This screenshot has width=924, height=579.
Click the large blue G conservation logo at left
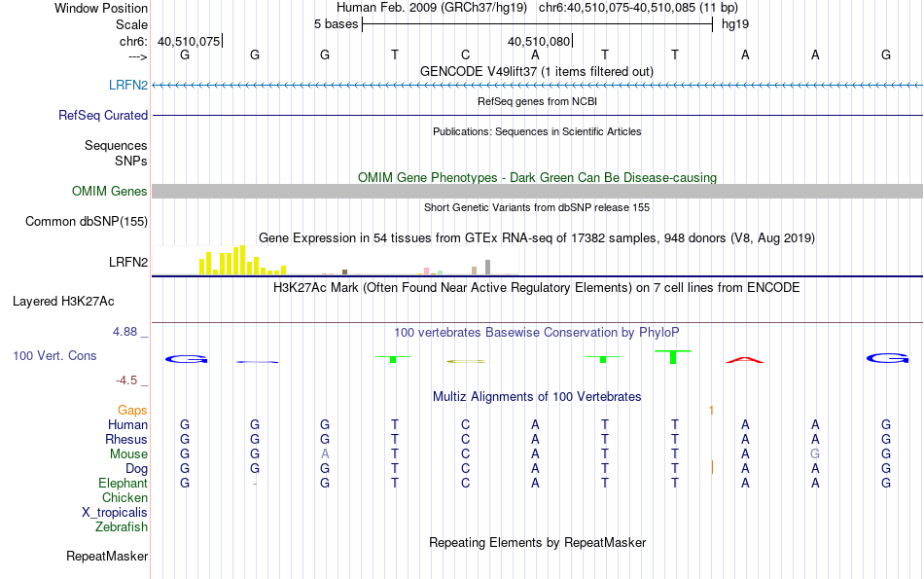[x=186, y=358]
